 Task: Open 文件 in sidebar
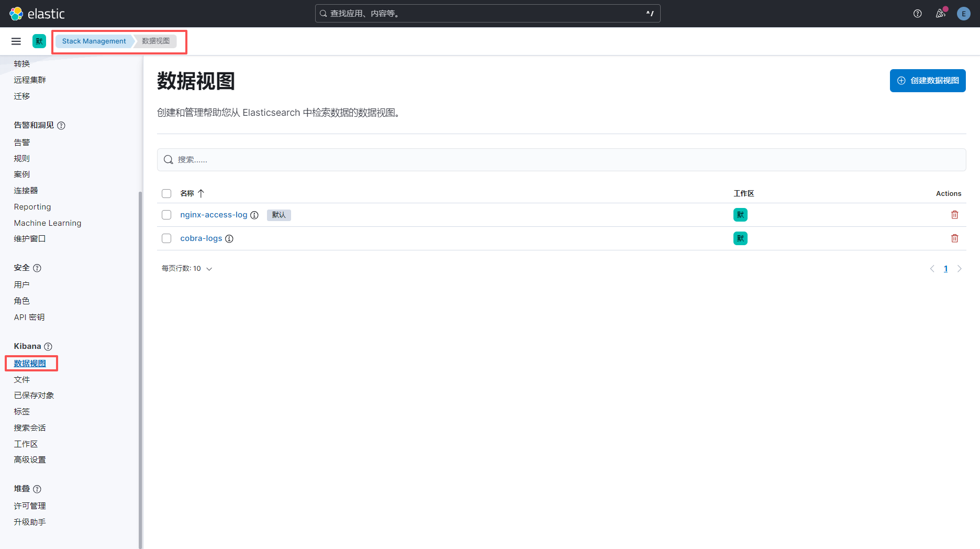(x=22, y=380)
